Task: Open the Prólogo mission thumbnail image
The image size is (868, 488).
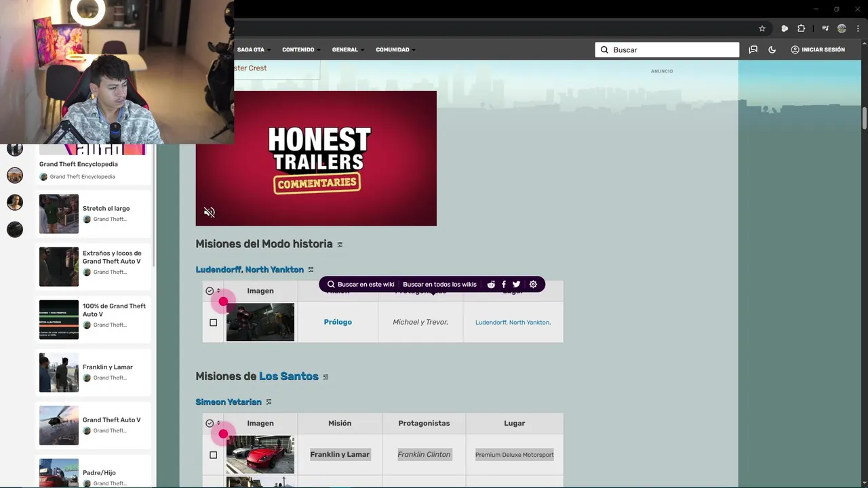Action: 260,322
